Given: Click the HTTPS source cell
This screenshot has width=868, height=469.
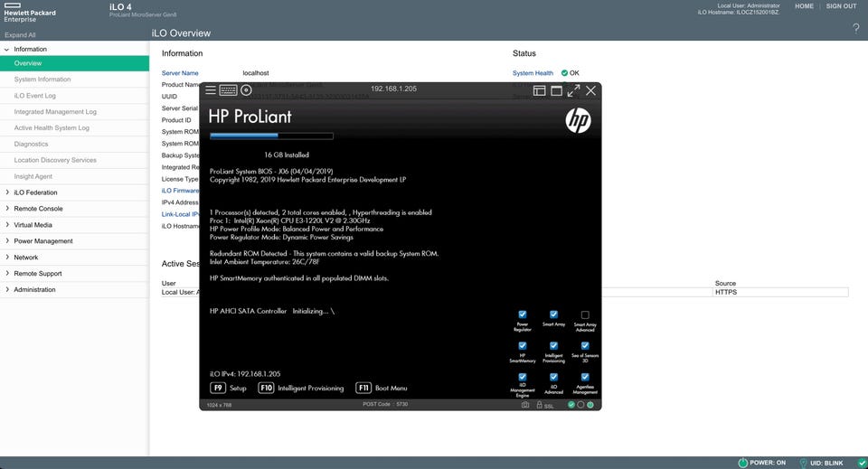Looking at the screenshot, I should [780, 292].
